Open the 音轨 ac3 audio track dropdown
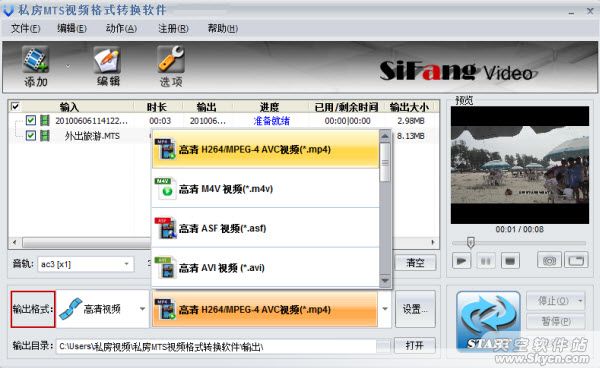 [x=126, y=264]
